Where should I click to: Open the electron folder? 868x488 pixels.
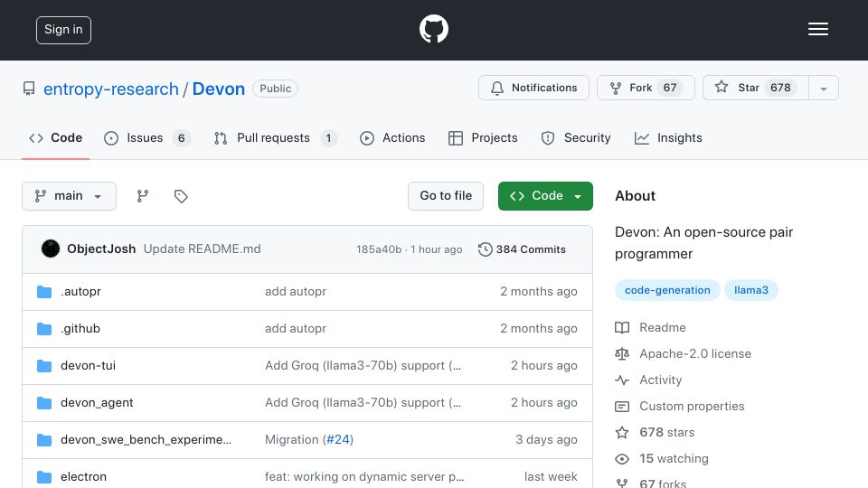[x=83, y=477]
